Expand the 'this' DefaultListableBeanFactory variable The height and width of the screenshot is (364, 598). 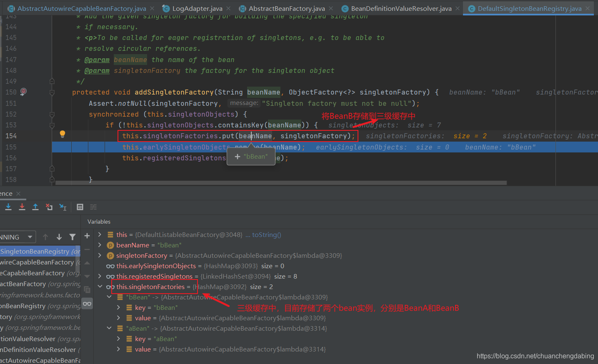[100, 234]
